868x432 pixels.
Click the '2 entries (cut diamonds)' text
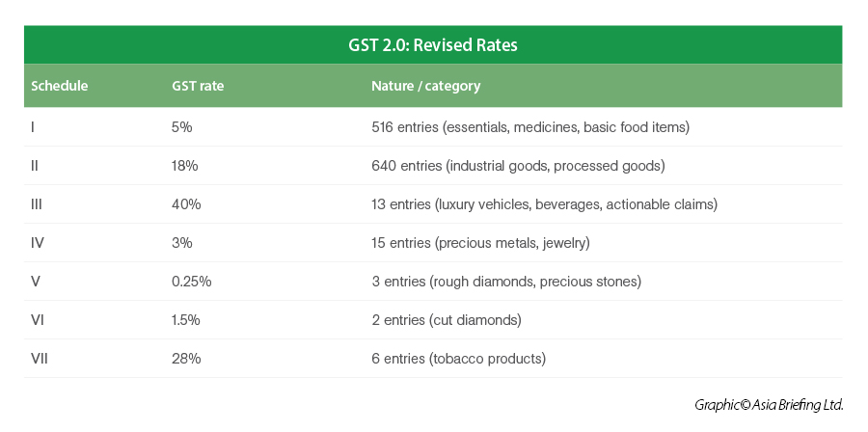click(447, 320)
